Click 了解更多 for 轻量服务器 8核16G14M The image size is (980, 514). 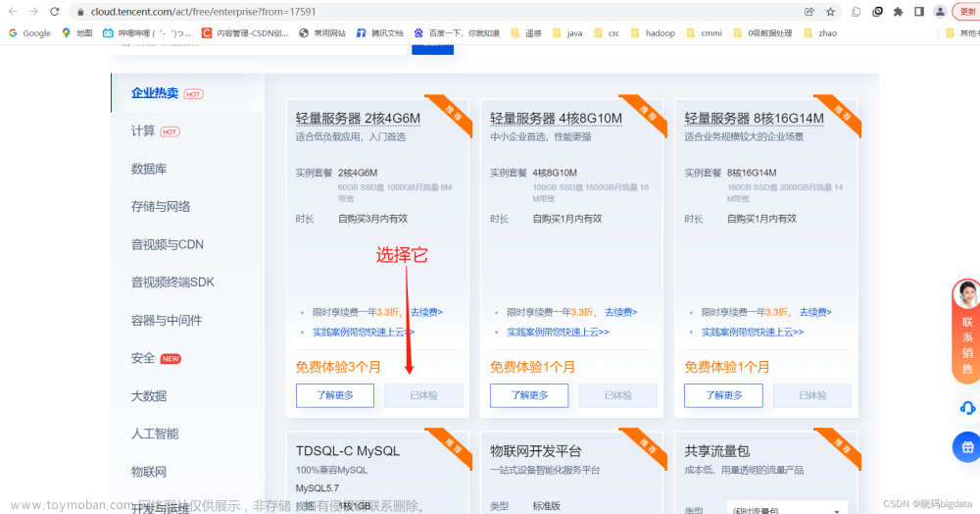[724, 395]
